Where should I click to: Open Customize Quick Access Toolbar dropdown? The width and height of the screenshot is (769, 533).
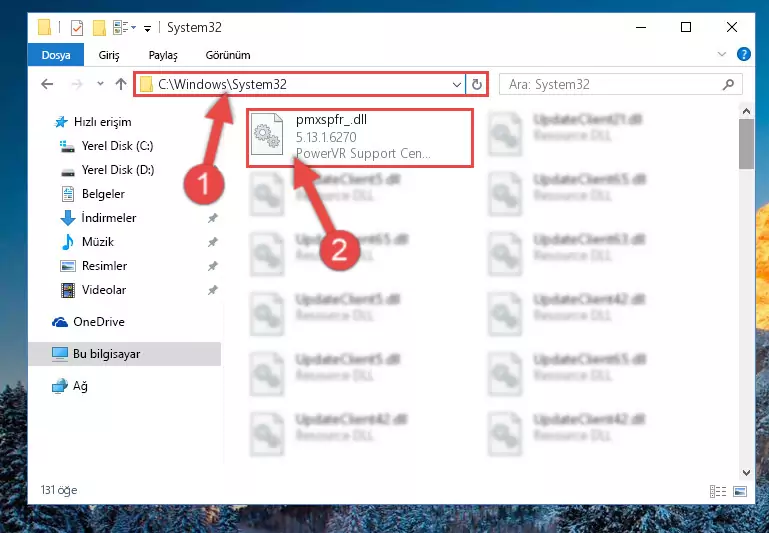(147, 28)
